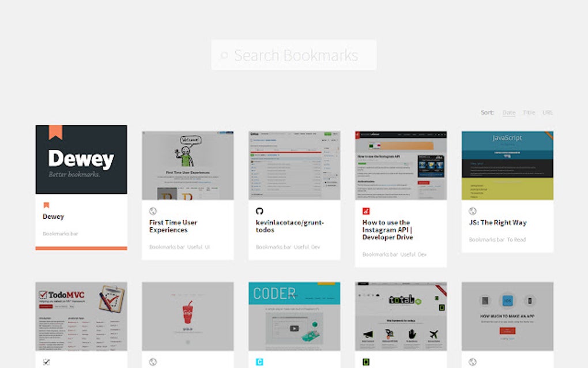Click red favicon on Instagram API card
Image resolution: width=588 pixels, height=368 pixels.
[366, 211]
